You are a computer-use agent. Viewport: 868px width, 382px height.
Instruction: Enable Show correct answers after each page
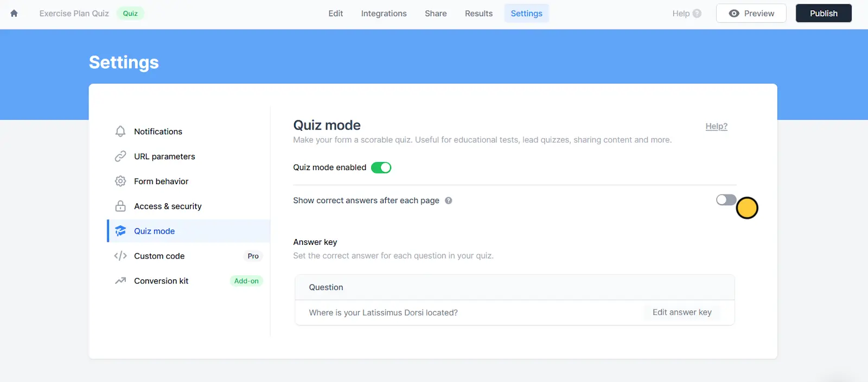click(726, 200)
